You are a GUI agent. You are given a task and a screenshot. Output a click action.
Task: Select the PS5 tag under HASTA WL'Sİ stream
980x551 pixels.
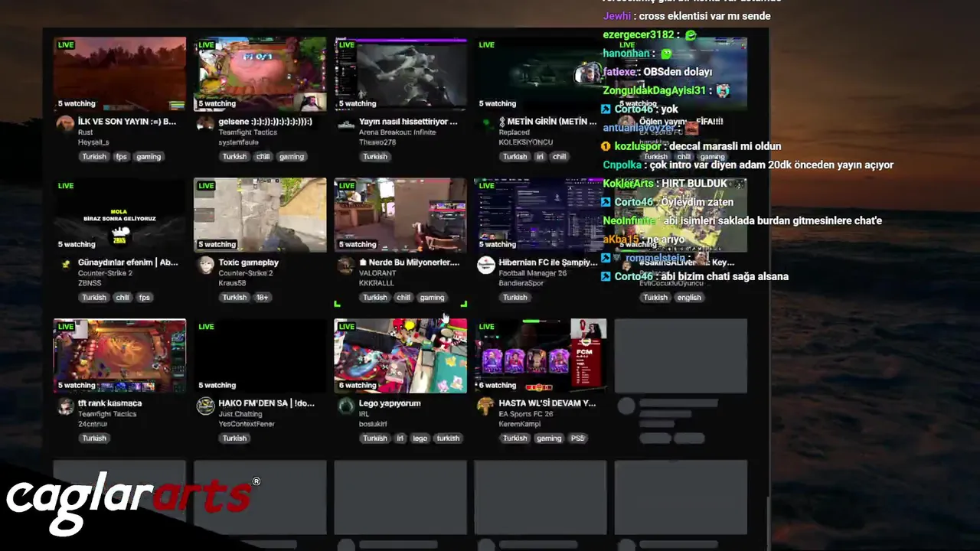pyautogui.click(x=578, y=439)
